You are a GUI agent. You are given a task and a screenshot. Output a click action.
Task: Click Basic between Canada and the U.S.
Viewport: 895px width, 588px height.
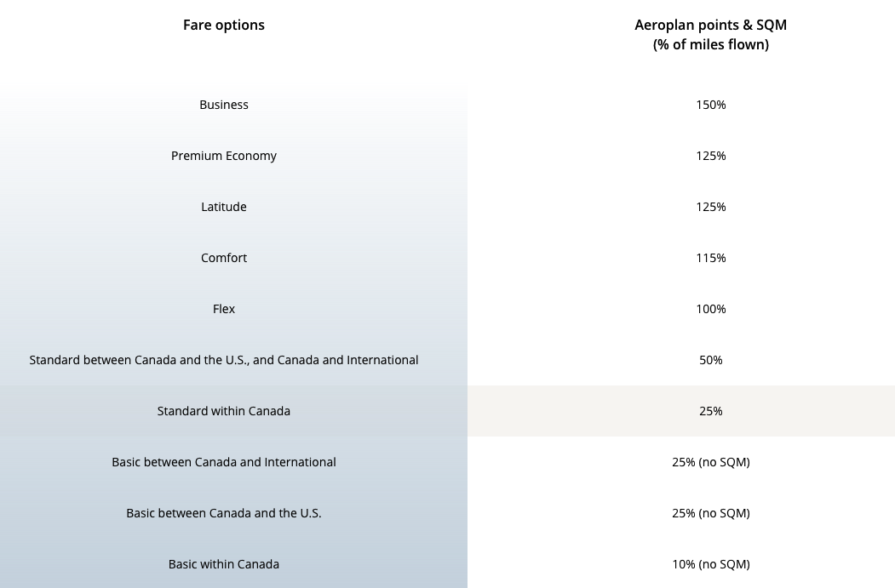tap(224, 513)
